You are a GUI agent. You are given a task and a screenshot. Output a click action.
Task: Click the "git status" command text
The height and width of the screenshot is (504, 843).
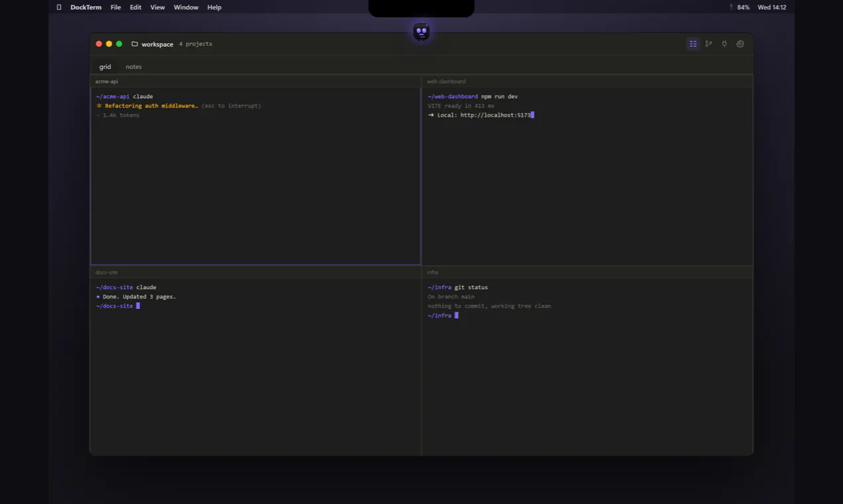click(471, 288)
